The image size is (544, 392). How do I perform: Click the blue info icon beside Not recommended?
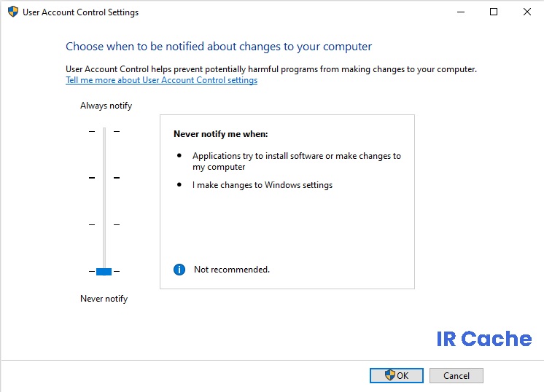pyautogui.click(x=179, y=270)
